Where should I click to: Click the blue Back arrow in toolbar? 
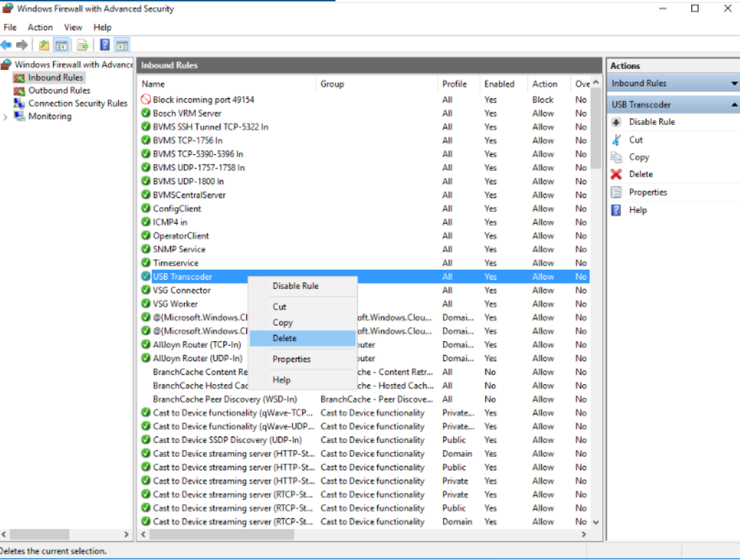click(6, 45)
